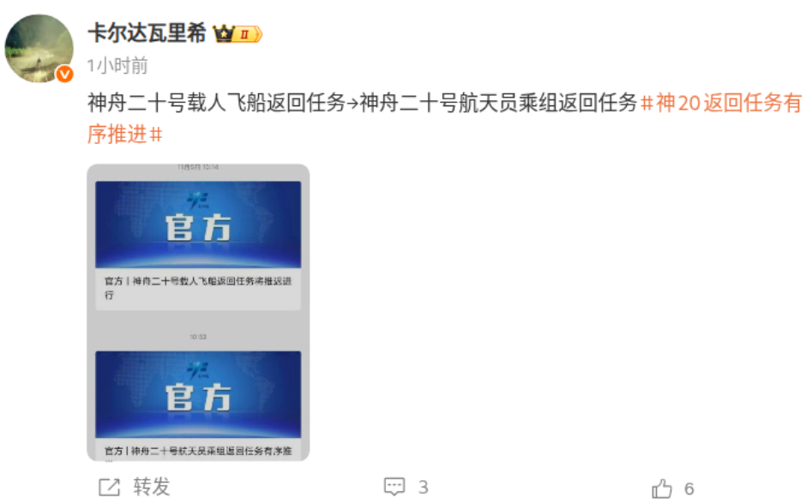Click the 10:53 timestamp in image
812x504 pixels.
coord(198,337)
